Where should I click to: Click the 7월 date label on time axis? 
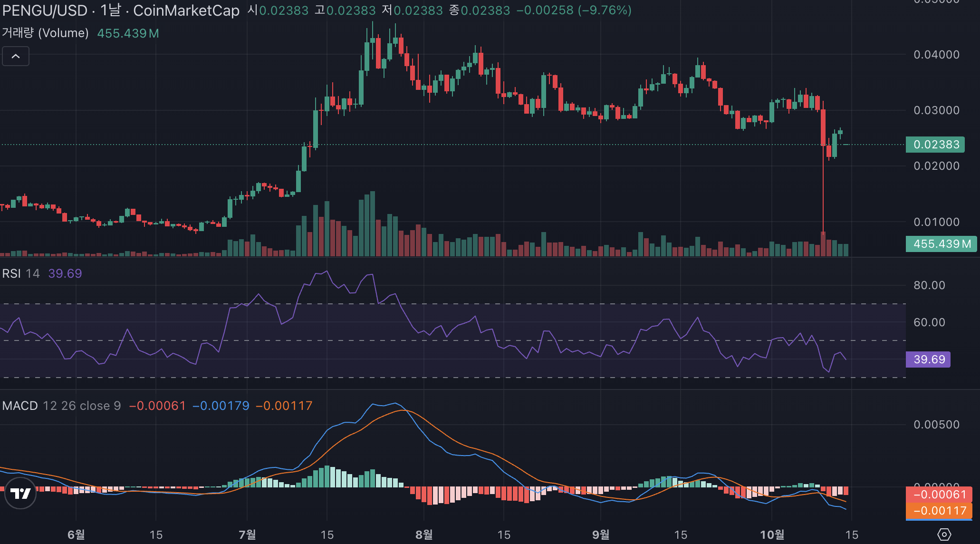point(247,535)
